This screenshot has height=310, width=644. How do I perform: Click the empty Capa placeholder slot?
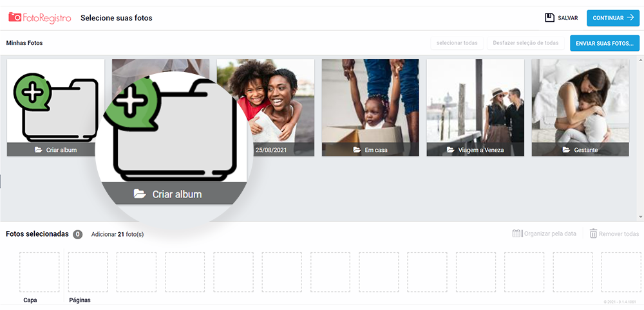[39, 272]
